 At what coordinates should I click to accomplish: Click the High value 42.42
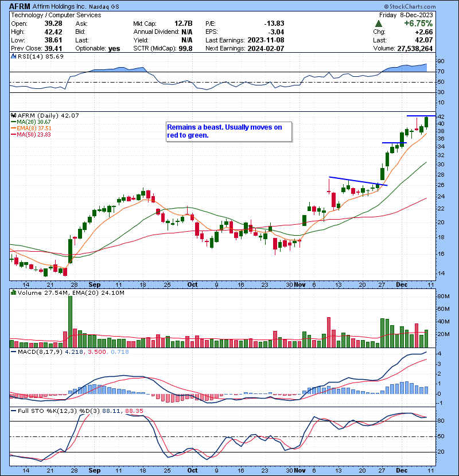point(53,32)
